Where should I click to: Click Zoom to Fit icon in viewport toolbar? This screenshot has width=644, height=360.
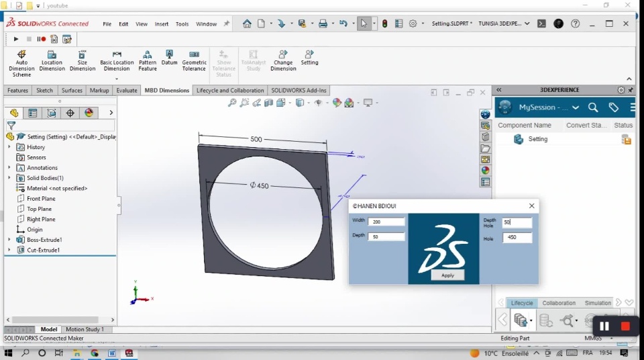pyautogui.click(x=232, y=103)
